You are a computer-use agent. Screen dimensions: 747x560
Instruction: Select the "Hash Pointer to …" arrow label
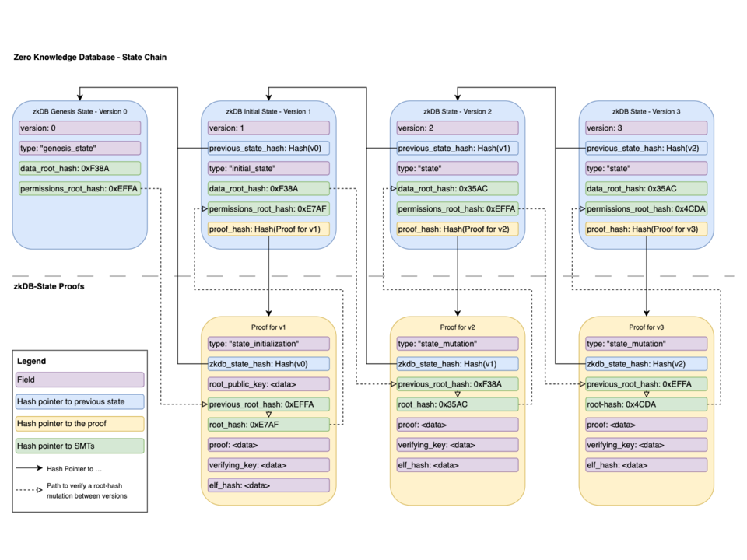[x=75, y=469]
